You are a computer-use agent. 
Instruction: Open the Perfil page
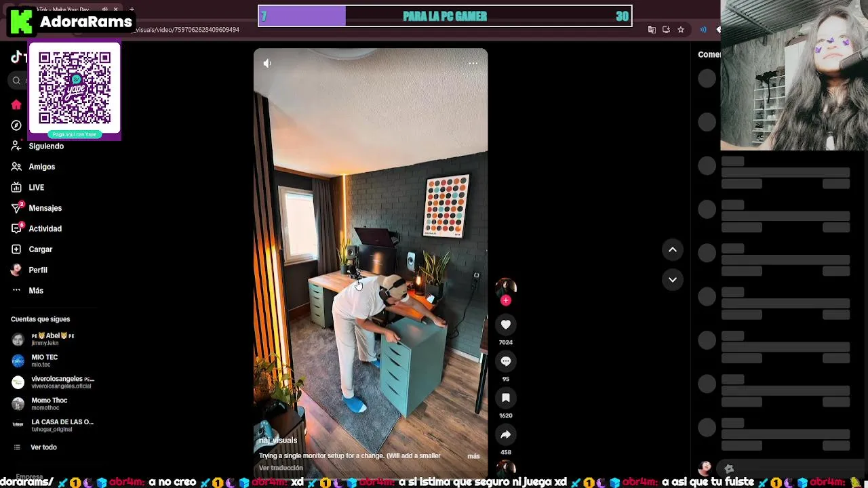click(29, 270)
